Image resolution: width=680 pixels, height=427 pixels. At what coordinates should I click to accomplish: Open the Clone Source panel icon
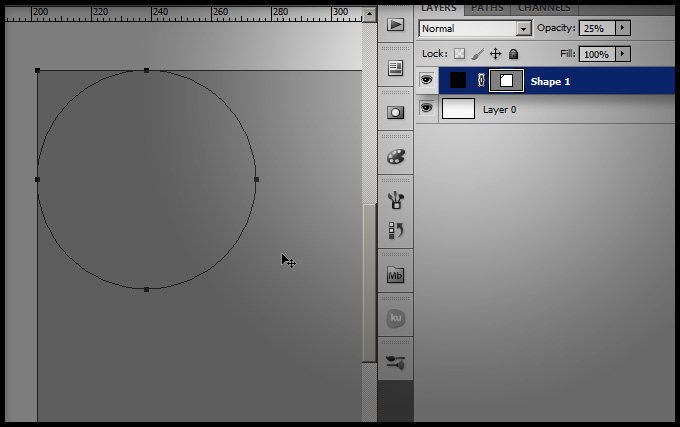point(396,231)
